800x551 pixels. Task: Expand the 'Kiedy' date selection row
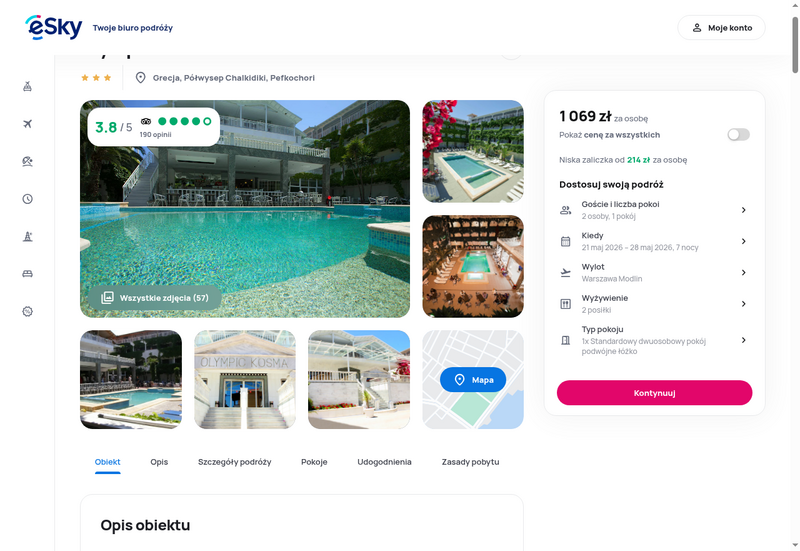[654, 241]
